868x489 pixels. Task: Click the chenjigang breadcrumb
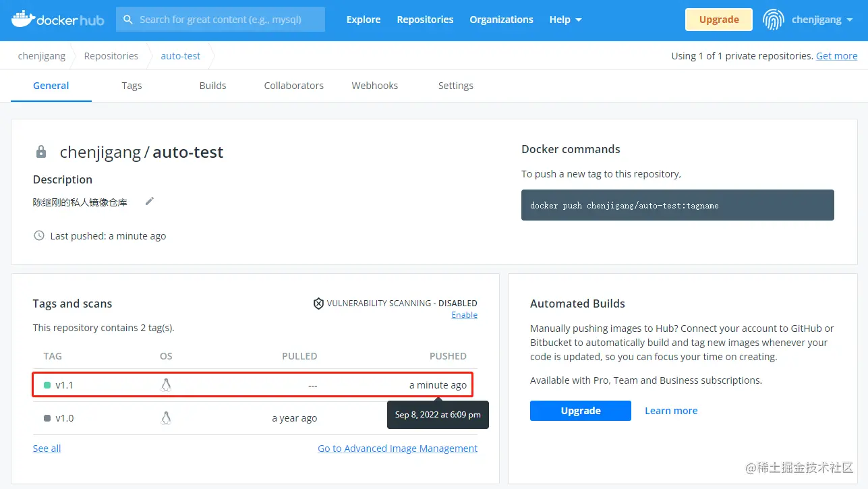42,56
